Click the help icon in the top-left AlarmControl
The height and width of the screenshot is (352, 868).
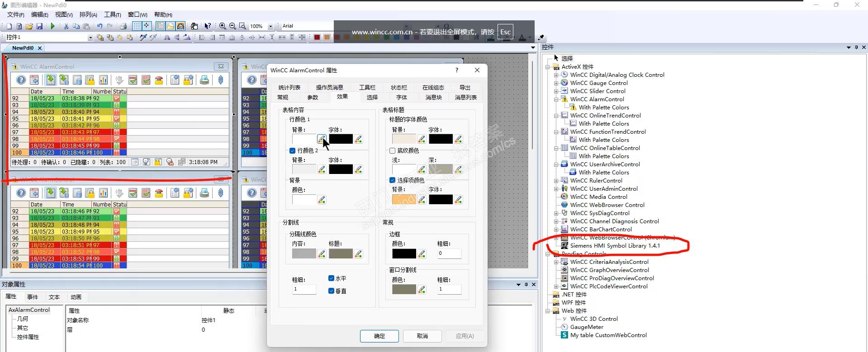pos(21,80)
